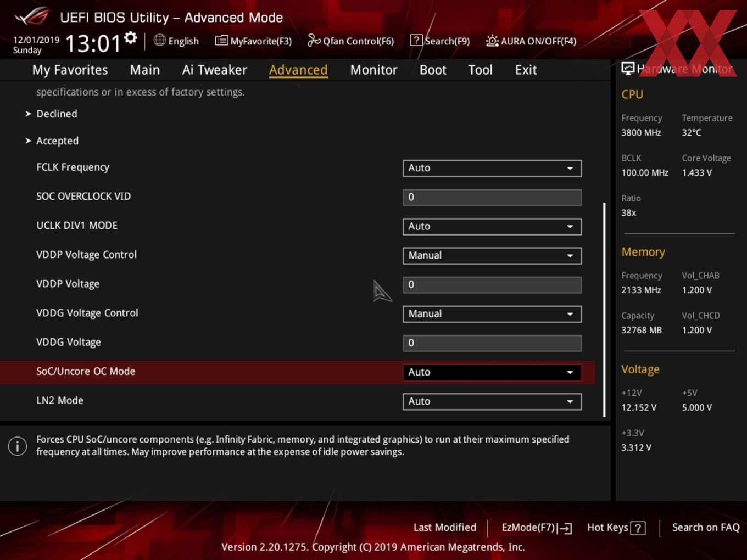The width and height of the screenshot is (747, 560).
Task: Click the +12V 12.152 V reading
Action: tap(638, 407)
